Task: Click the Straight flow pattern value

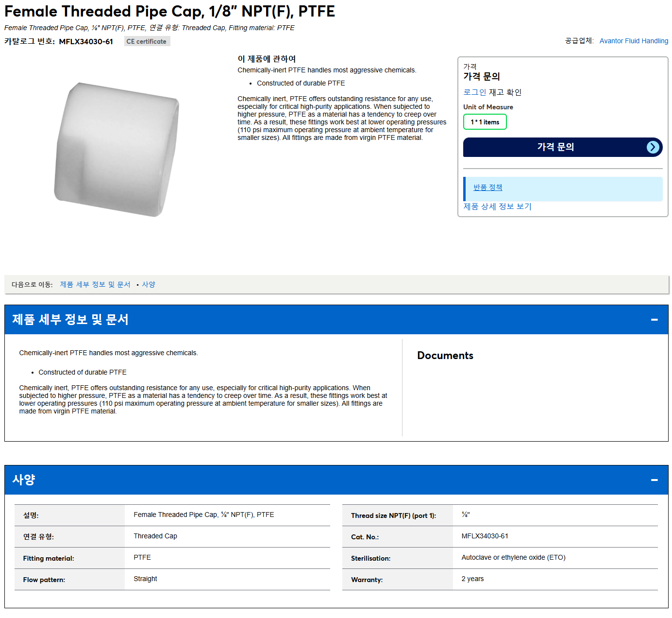Action: pos(145,579)
